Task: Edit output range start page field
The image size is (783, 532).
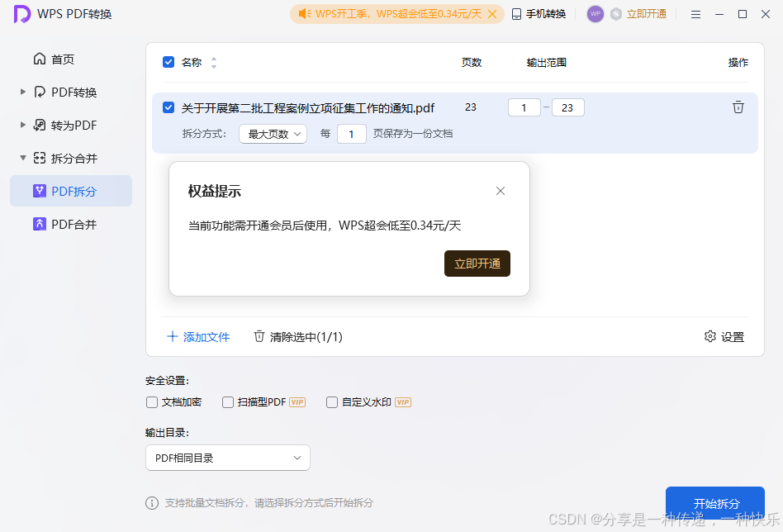Action: click(x=524, y=107)
